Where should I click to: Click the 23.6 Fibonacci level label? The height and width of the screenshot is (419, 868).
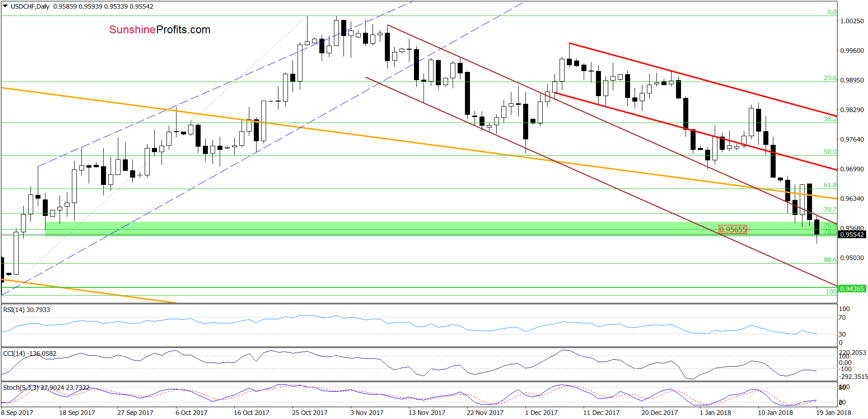pyautogui.click(x=830, y=78)
